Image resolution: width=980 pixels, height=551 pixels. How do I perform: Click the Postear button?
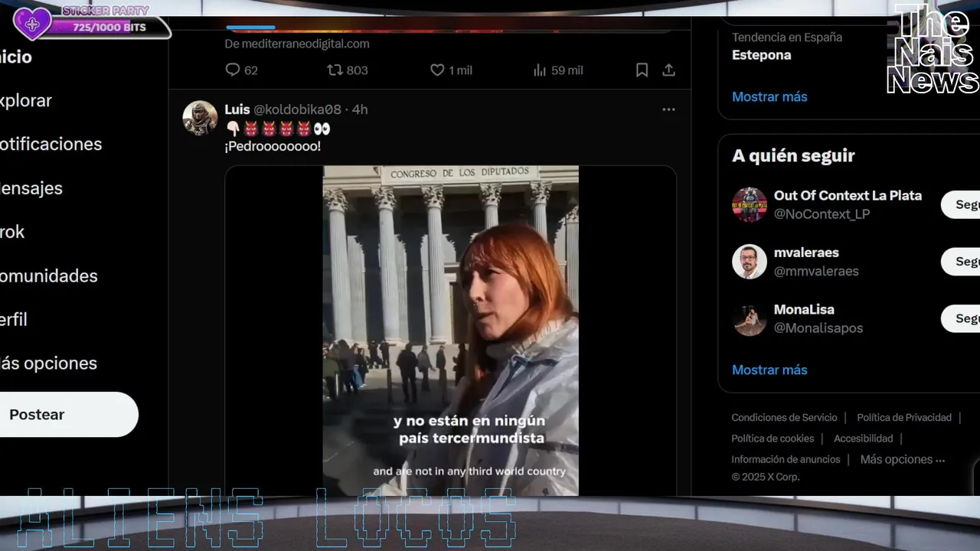tap(67, 414)
